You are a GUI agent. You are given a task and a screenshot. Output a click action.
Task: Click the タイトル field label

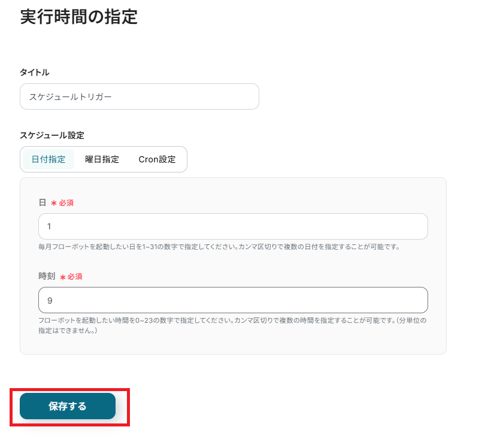pos(35,72)
